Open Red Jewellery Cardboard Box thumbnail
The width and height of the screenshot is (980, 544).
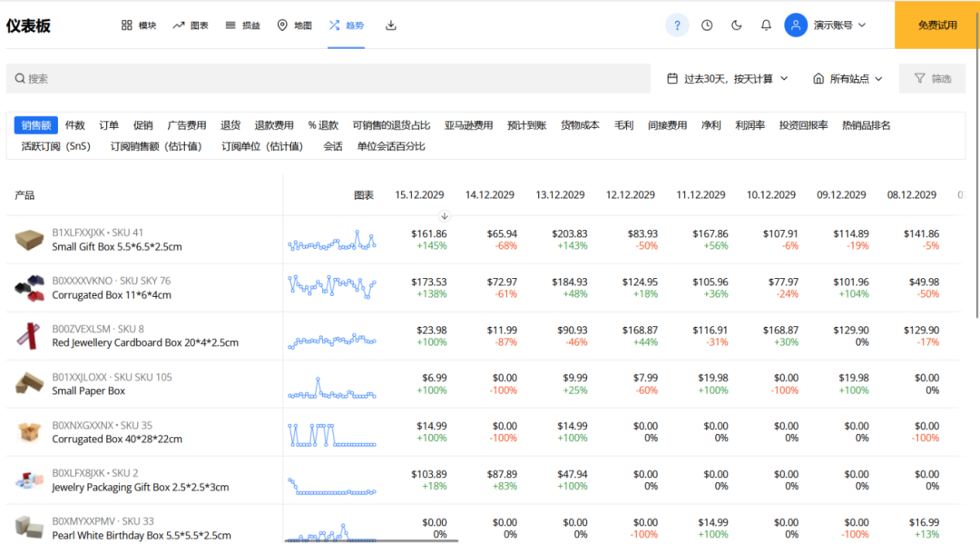[29, 336]
